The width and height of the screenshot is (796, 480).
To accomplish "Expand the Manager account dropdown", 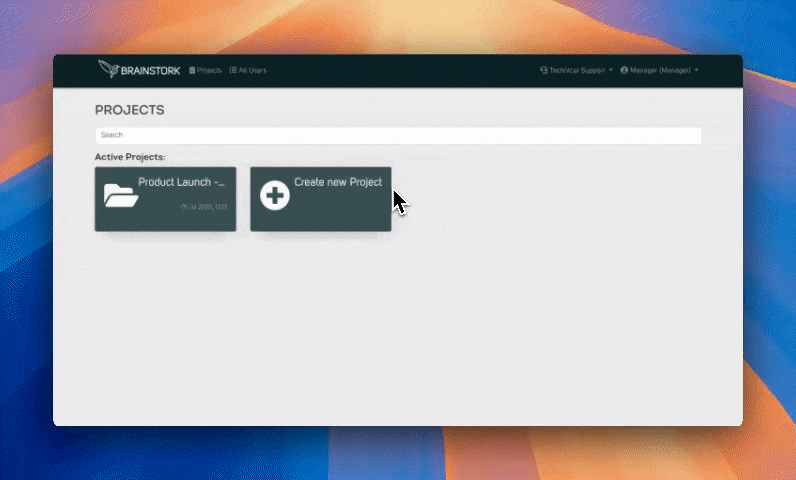I will [659, 70].
